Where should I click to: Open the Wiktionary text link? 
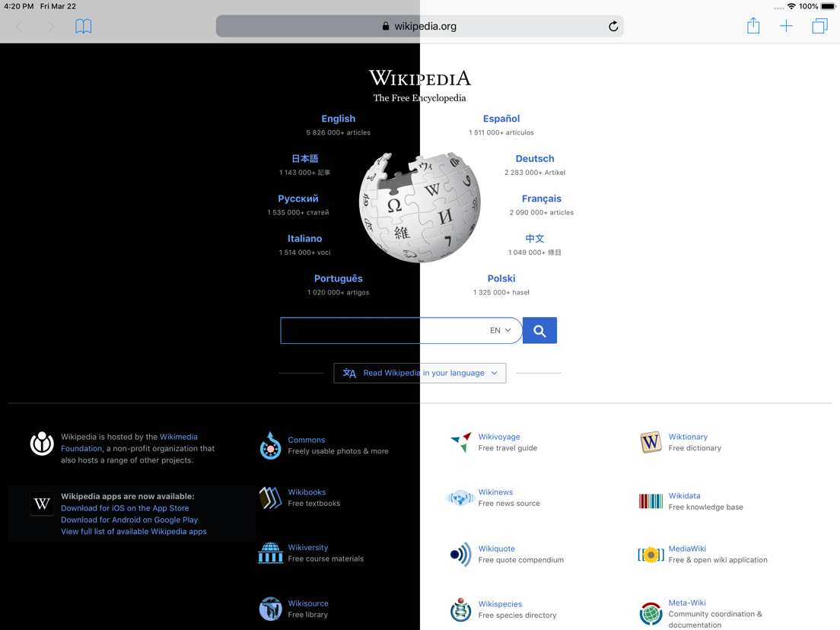coord(688,437)
